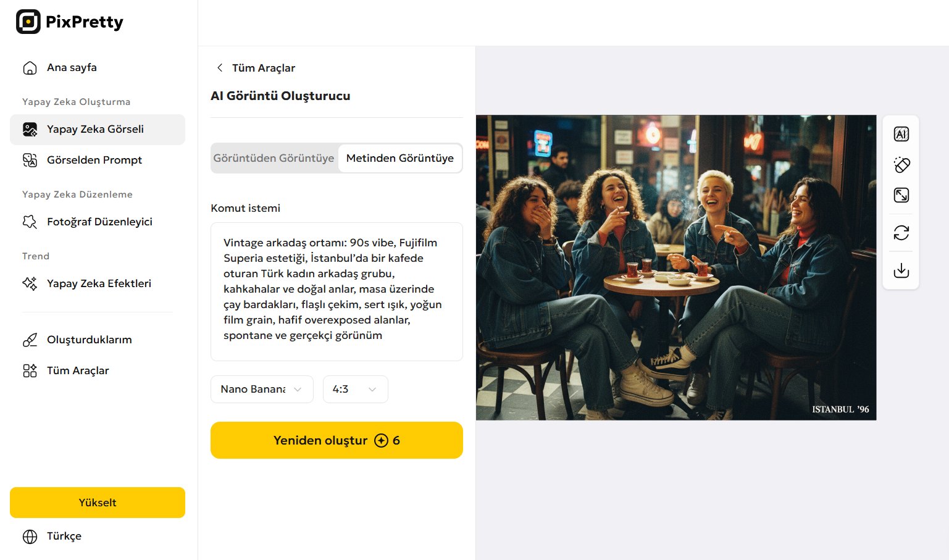Select the eraser tool icon

tap(901, 165)
